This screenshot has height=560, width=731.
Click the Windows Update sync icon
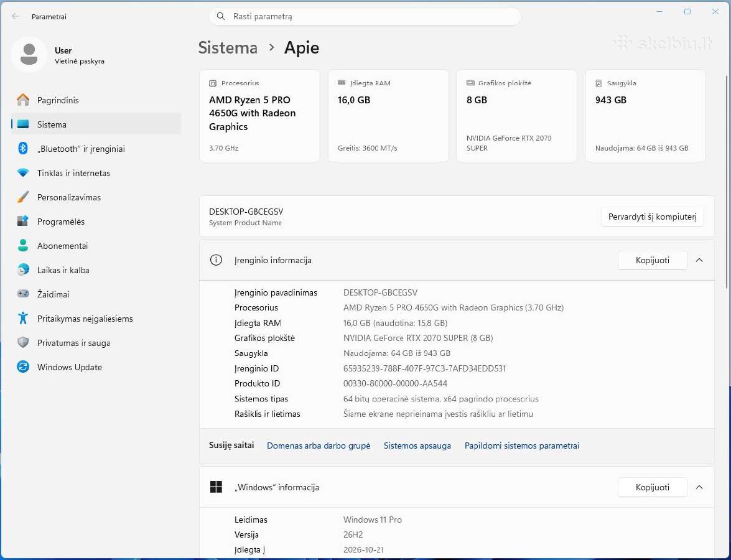[x=23, y=367]
